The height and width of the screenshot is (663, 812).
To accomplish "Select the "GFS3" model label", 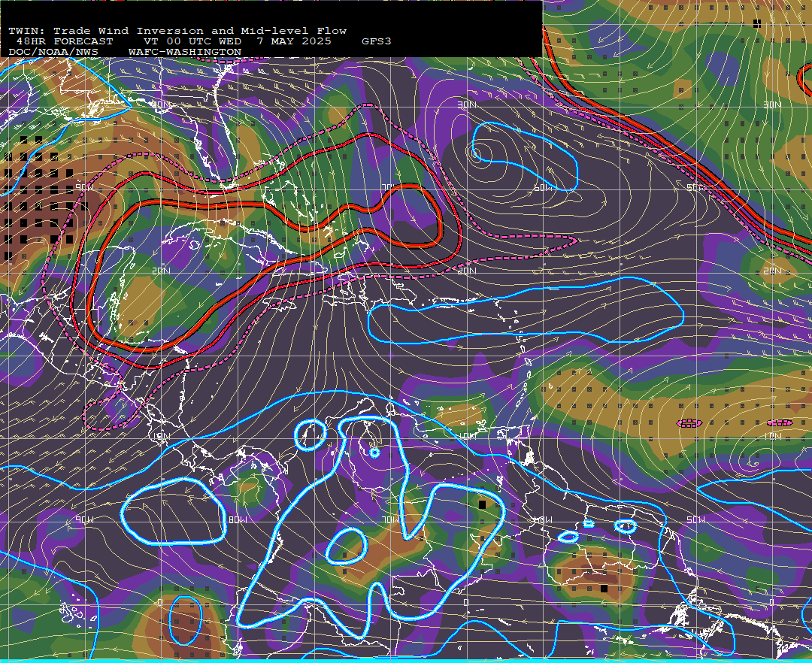I will click(377, 41).
